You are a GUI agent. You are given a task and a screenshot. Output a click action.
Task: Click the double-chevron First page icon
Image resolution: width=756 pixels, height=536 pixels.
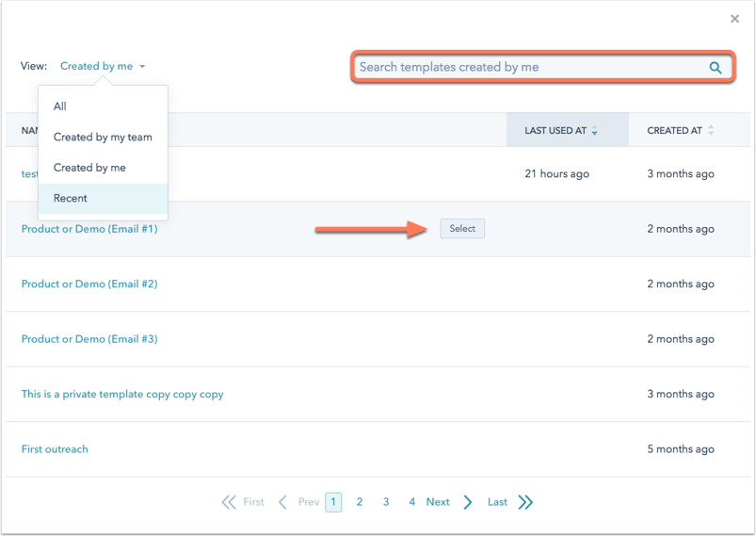point(229,502)
